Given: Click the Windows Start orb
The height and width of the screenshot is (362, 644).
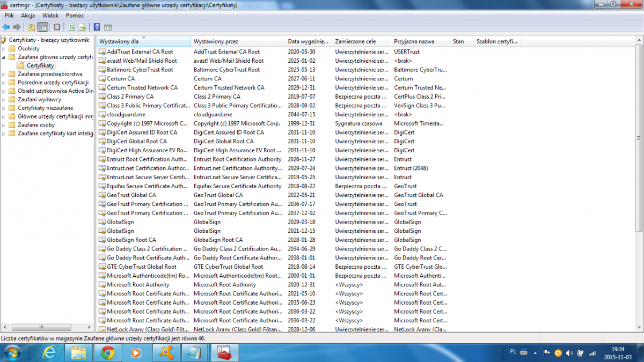Looking at the screenshot, I should click(x=12, y=352).
